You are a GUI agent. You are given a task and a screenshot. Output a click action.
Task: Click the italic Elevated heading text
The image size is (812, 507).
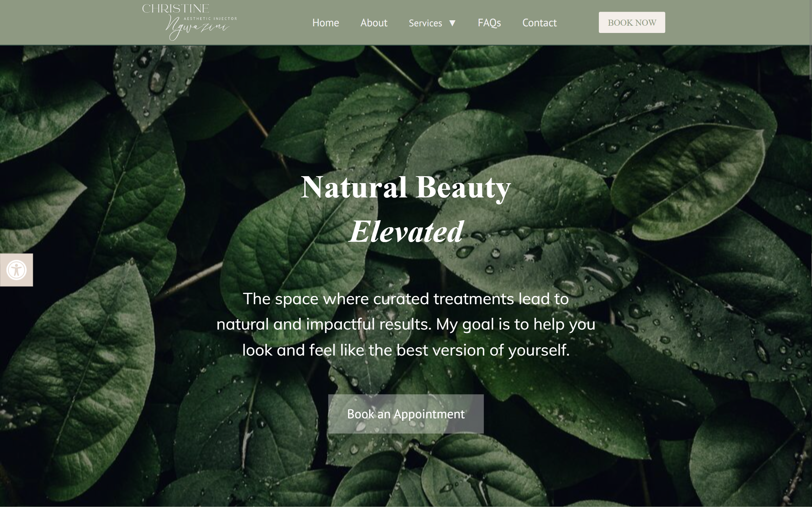pos(406,231)
